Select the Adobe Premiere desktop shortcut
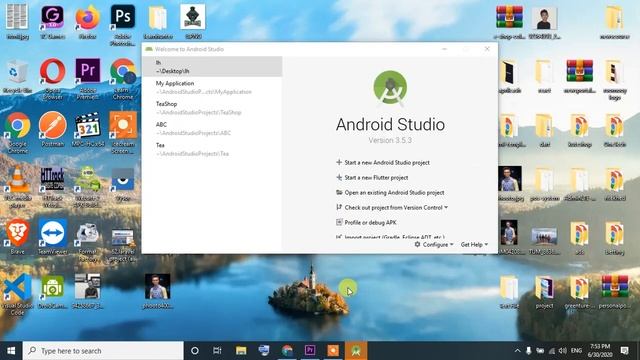640x360 pixels. tap(87, 79)
